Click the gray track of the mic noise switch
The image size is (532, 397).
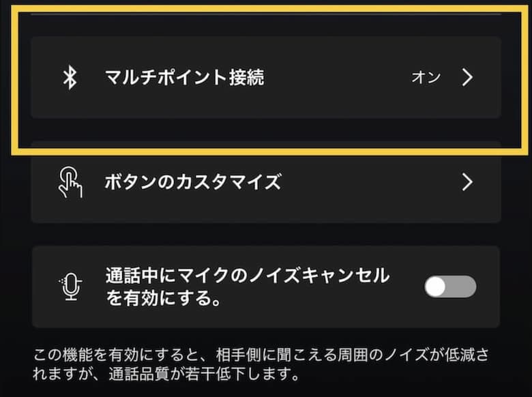pos(464,287)
